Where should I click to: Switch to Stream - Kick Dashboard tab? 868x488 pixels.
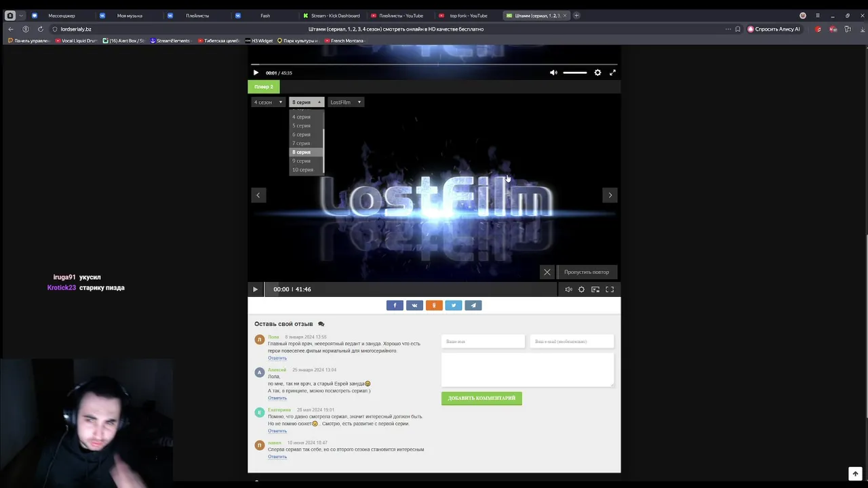click(x=333, y=16)
